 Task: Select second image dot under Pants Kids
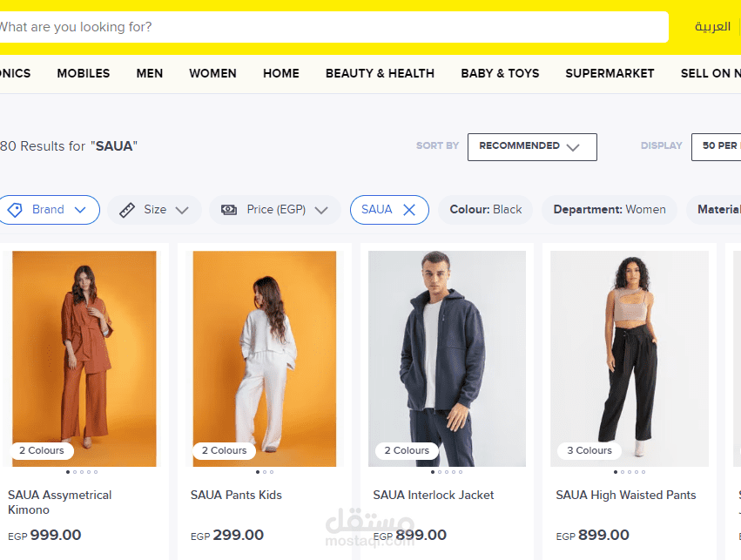pyautogui.click(x=265, y=472)
